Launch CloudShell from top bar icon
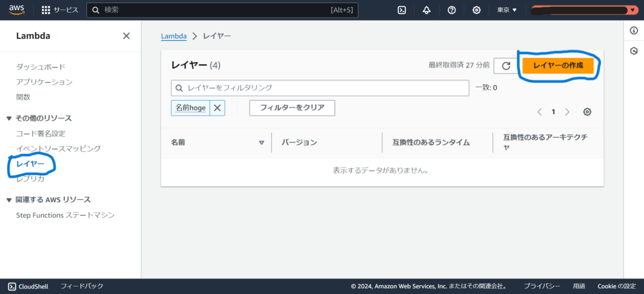The height and width of the screenshot is (294, 644). (x=401, y=10)
